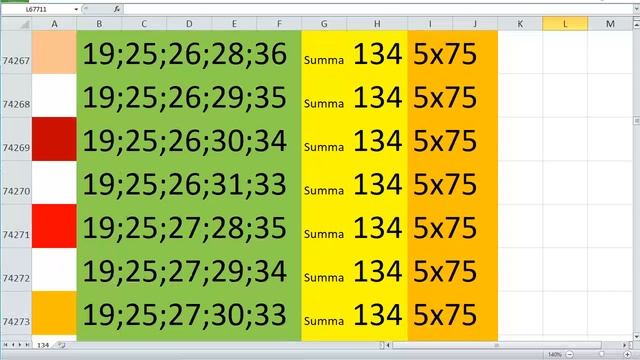Click the dark red cell in row 74269

tap(54, 139)
